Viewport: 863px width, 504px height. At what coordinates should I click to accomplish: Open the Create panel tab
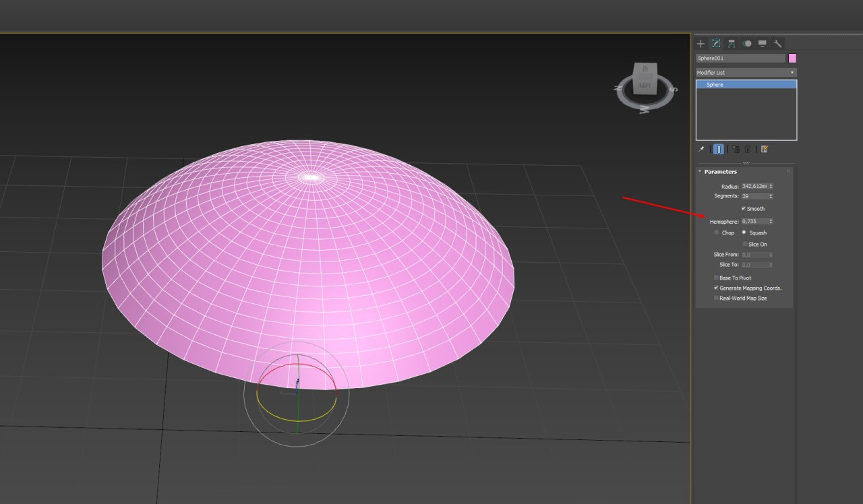[701, 43]
